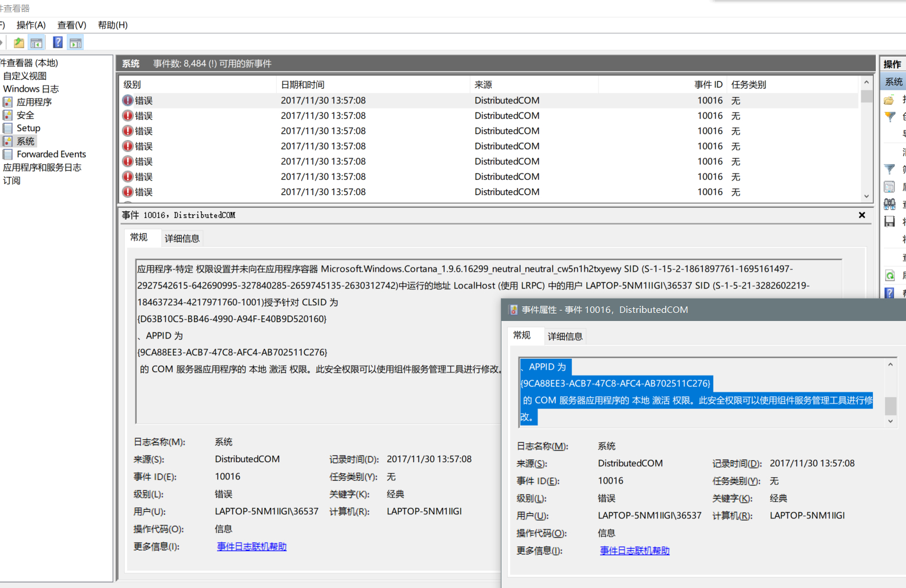
Task: Click the 应用程序 log icon in the tree
Action: click(8, 102)
